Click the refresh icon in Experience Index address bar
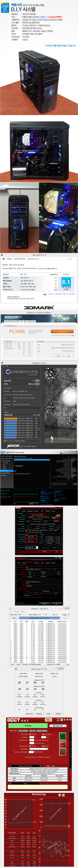 (71, 259)
